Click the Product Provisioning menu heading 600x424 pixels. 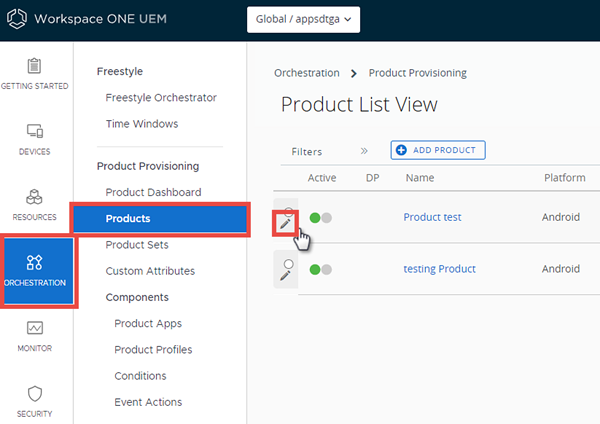(x=148, y=166)
